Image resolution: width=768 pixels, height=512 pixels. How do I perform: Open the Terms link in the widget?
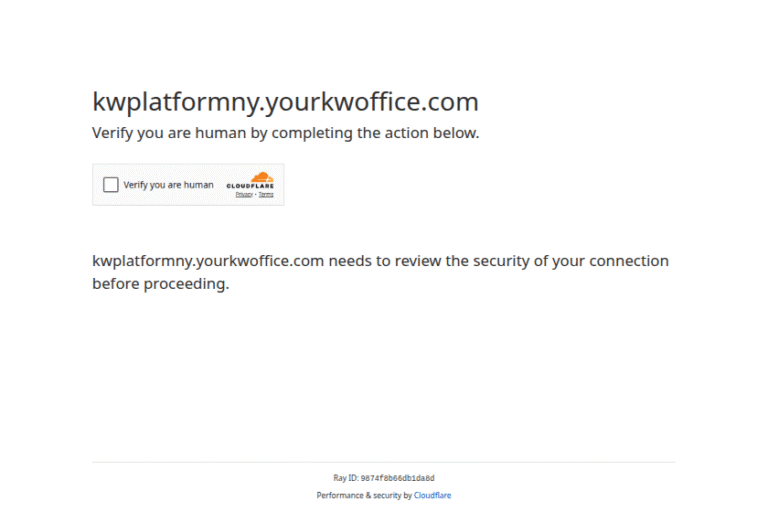pyautogui.click(x=266, y=194)
